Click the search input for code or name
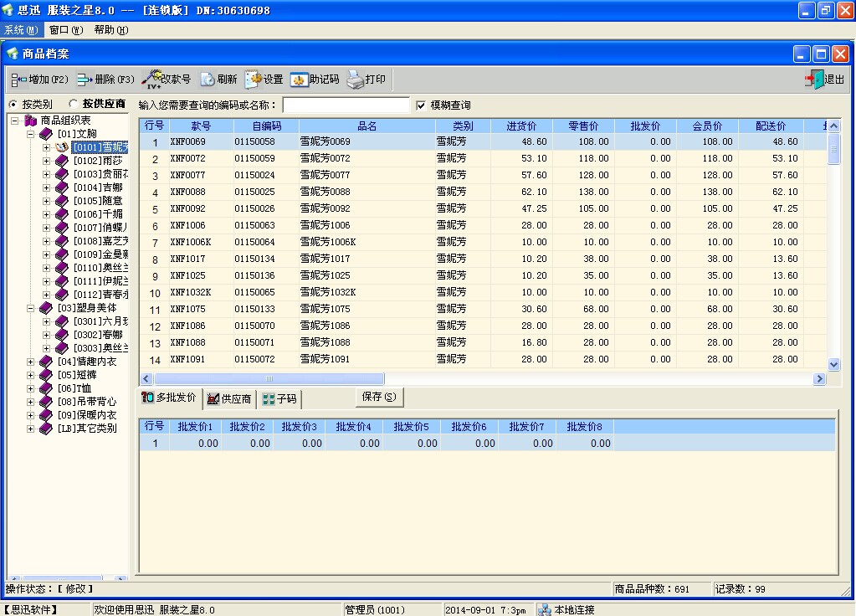The height and width of the screenshot is (616, 856). [x=346, y=105]
